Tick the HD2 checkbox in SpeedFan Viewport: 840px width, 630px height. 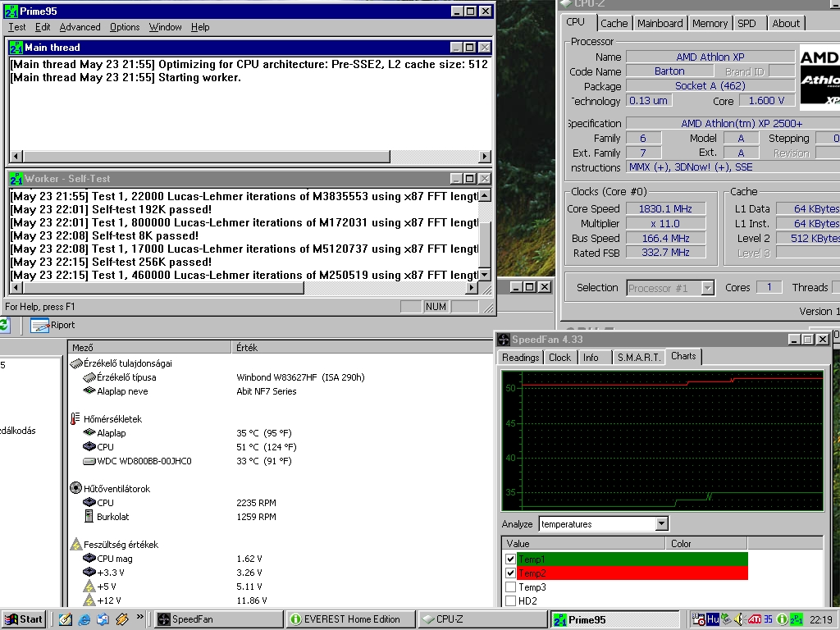pos(511,601)
